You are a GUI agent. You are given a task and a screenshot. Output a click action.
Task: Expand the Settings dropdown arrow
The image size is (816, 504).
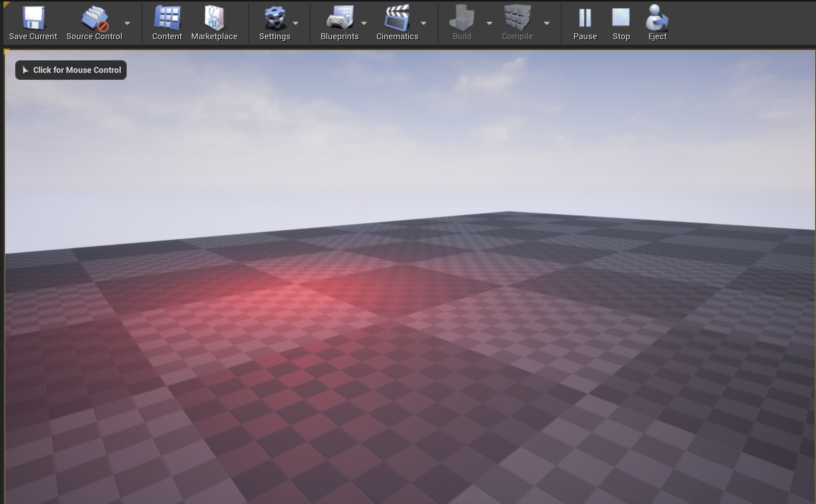click(x=296, y=23)
